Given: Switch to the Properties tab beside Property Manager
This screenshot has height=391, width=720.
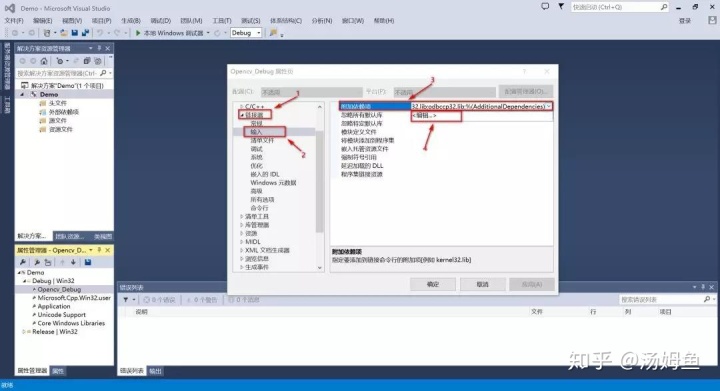Looking at the screenshot, I should pyautogui.click(x=58, y=371).
